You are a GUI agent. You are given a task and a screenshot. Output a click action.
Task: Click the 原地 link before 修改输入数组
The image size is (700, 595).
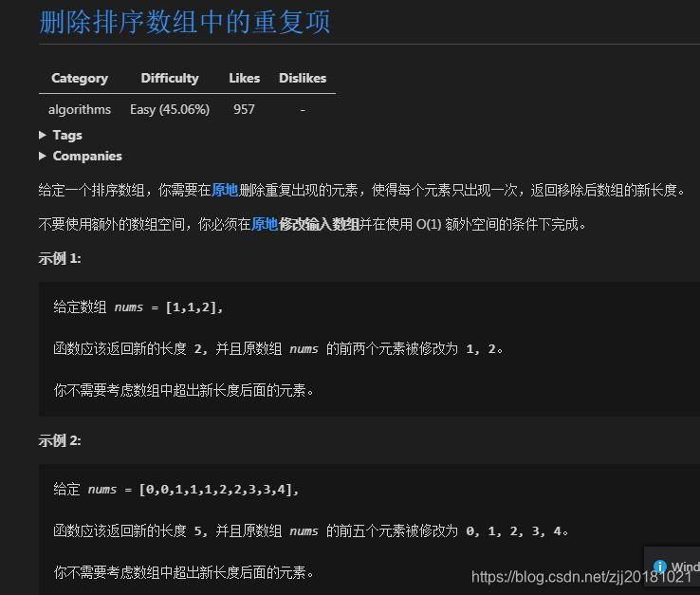tap(265, 224)
